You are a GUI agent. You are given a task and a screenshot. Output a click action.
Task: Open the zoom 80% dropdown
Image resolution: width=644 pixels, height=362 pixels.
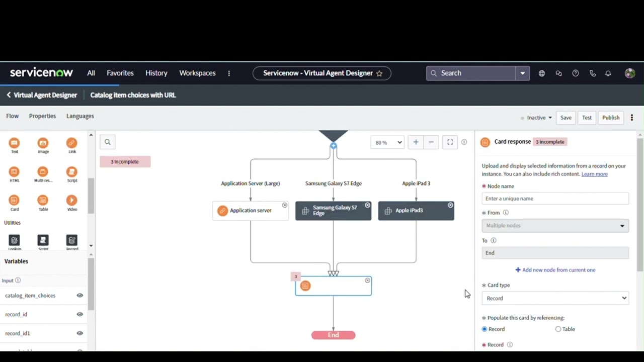pyautogui.click(x=387, y=142)
